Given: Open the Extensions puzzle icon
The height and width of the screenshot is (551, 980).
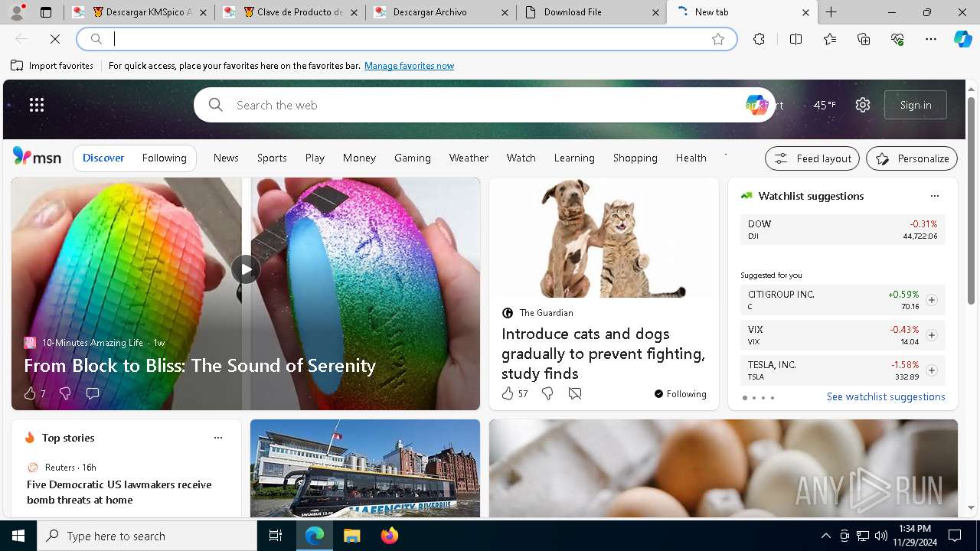Looking at the screenshot, I should coord(759,39).
